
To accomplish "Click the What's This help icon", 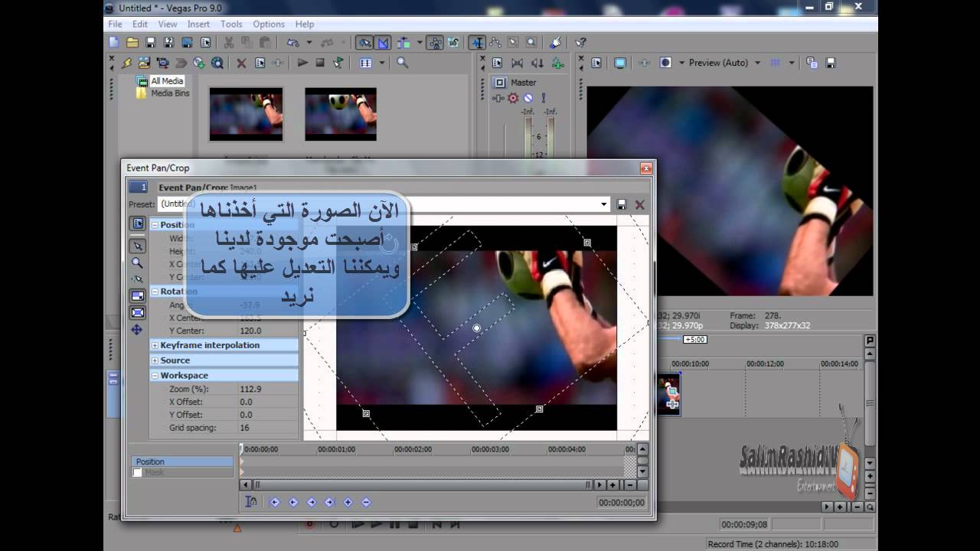I will [x=580, y=43].
